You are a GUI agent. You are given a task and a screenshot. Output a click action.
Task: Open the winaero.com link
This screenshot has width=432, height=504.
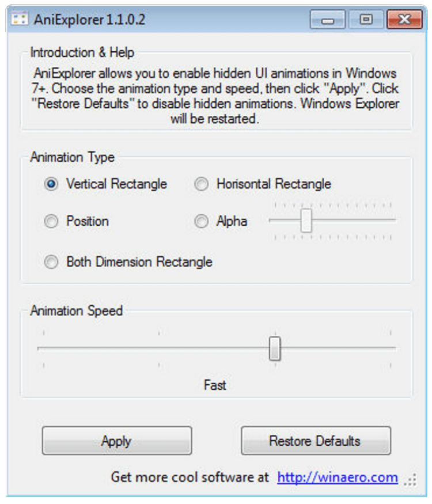pyautogui.click(x=337, y=477)
